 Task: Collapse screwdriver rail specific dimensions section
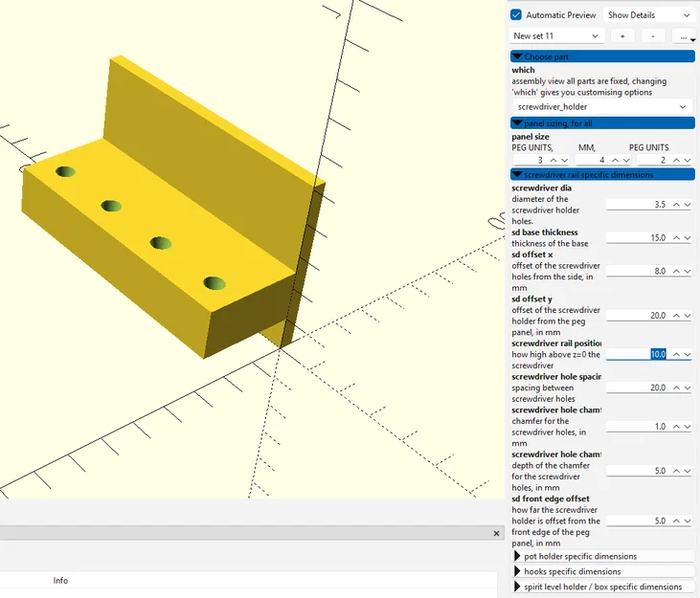tap(602, 174)
